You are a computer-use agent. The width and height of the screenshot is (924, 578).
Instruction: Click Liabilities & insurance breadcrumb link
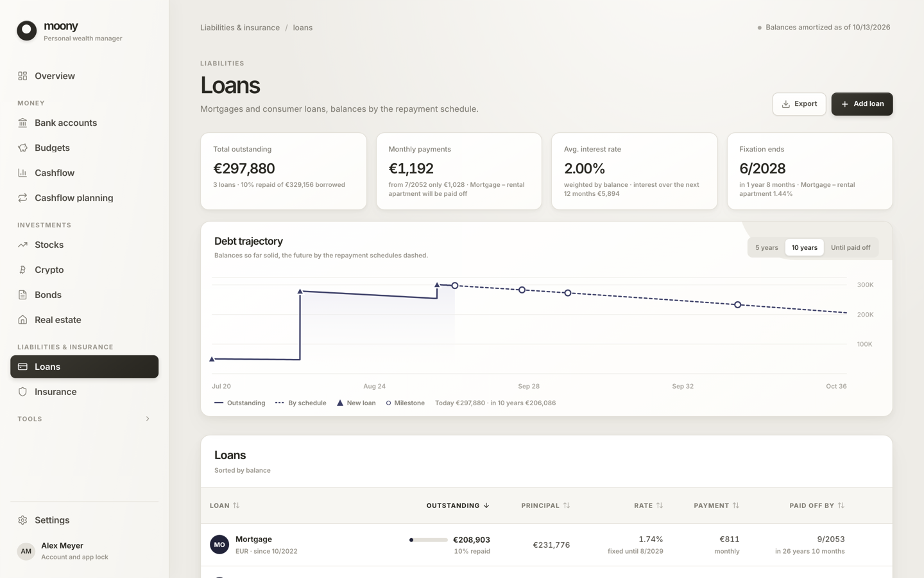pos(240,28)
